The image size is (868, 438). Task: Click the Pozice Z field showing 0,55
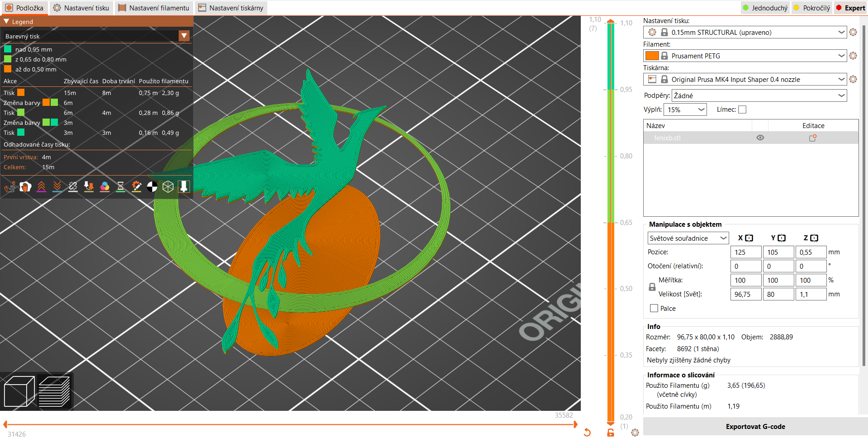[811, 252]
